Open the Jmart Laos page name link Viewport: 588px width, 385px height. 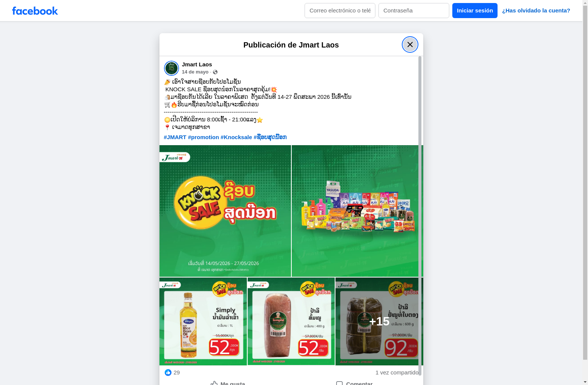pos(197,64)
